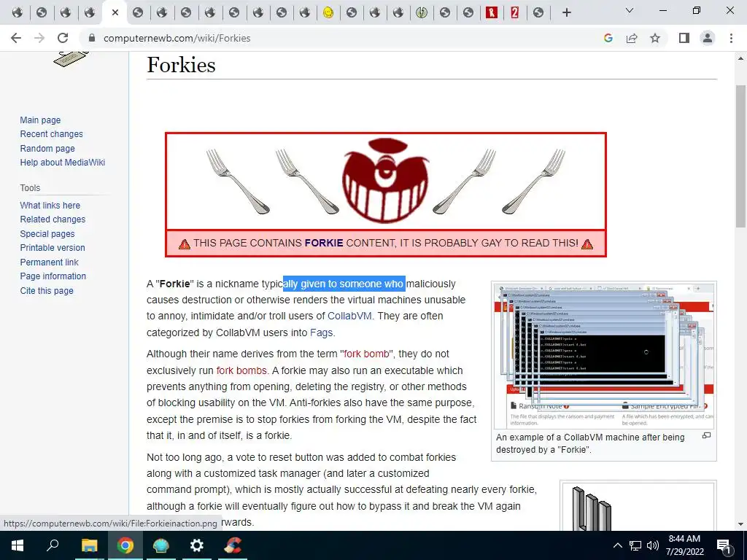Open the red C app on the taskbar
747x560 pixels.
click(x=233, y=545)
